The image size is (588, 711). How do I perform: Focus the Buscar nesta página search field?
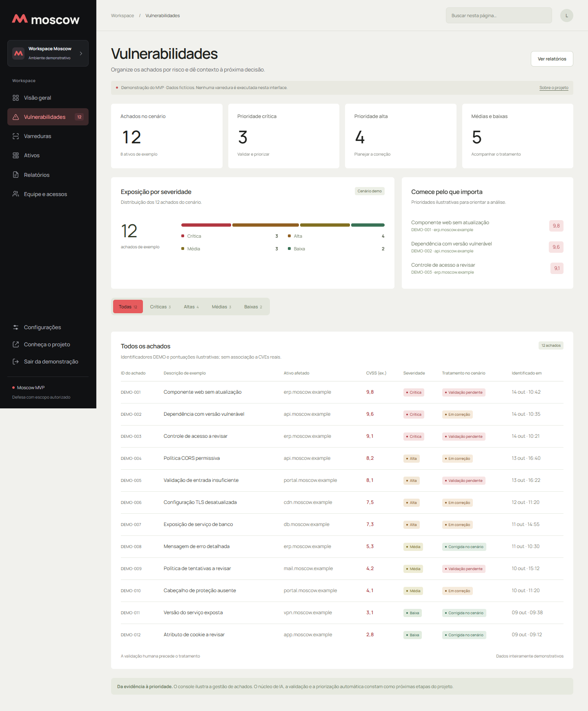click(x=499, y=16)
